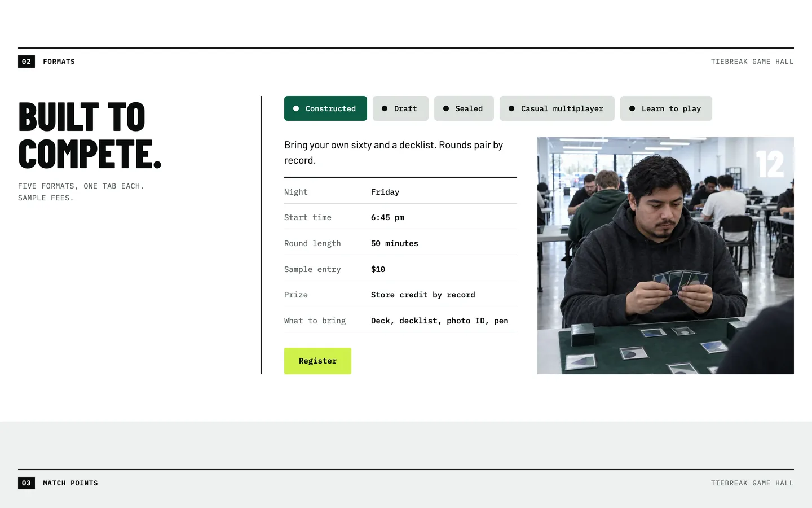Click the dot on Casual multiplayer tab
The height and width of the screenshot is (508, 812).
coord(511,108)
